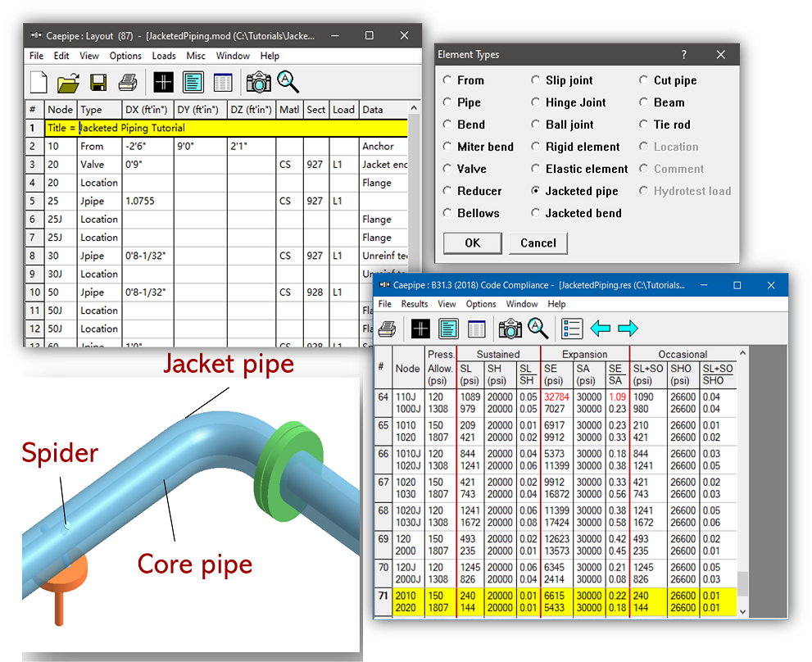Viewport: 812px width, 662px height.
Task: Click the New document icon in Layout toolbar
Action: (39, 83)
